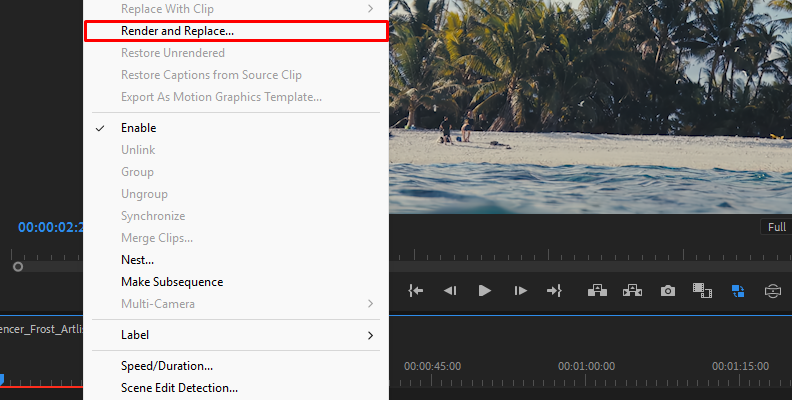The height and width of the screenshot is (400, 792).
Task: Choose Synchronize in the context menu
Action: pyautogui.click(x=236, y=216)
